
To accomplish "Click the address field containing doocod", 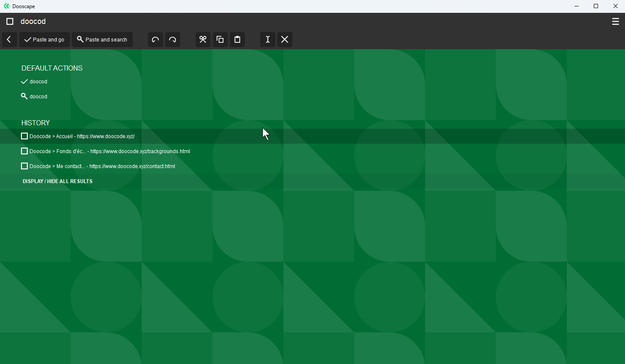I will [300, 21].
